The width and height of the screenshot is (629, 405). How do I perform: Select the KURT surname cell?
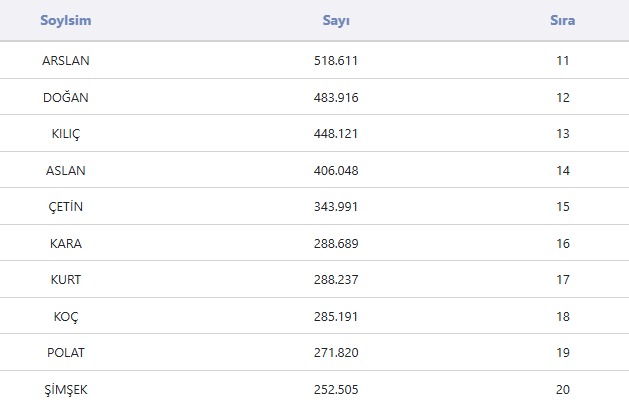pyautogui.click(x=66, y=280)
